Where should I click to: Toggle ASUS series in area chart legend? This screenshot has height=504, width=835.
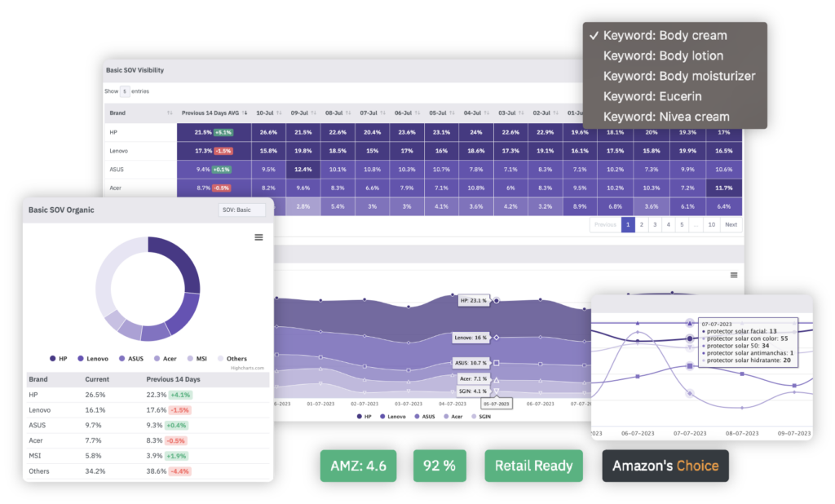(424, 417)
